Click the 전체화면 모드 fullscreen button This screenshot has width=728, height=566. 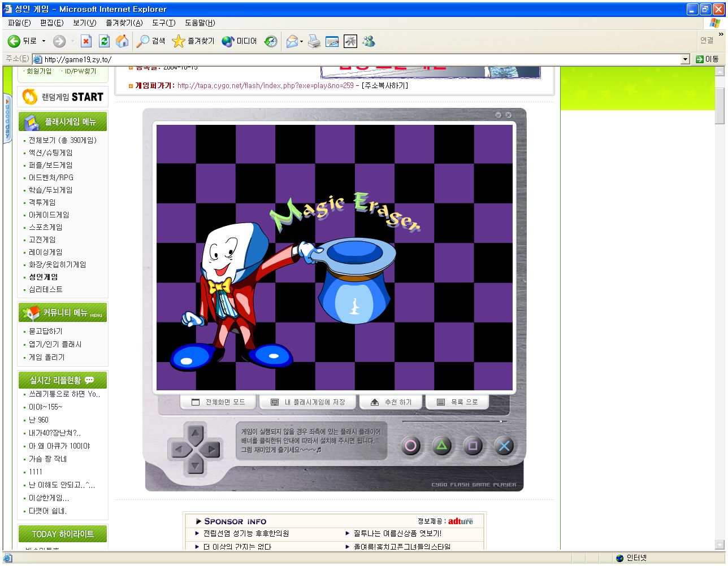tap(218, 402)
